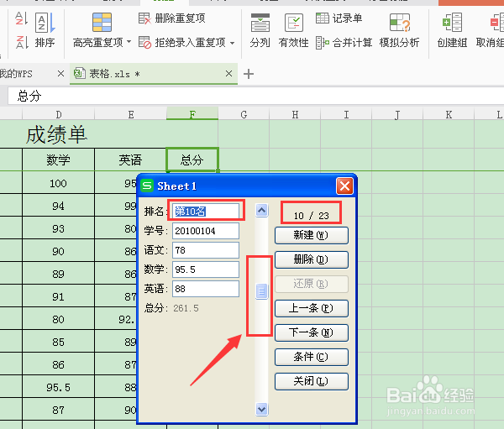504x429 pixels.
Task: Click the dialog scrollbar down arrow
Action: 261,410
